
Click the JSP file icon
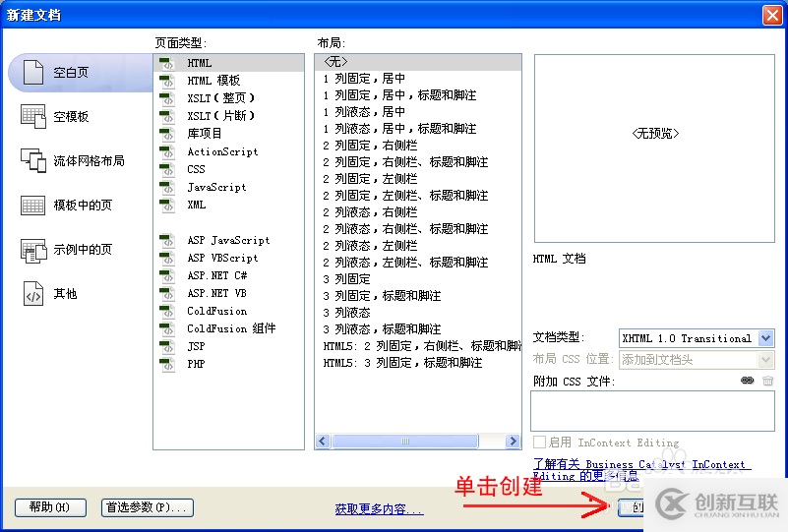tap(167, 346)
